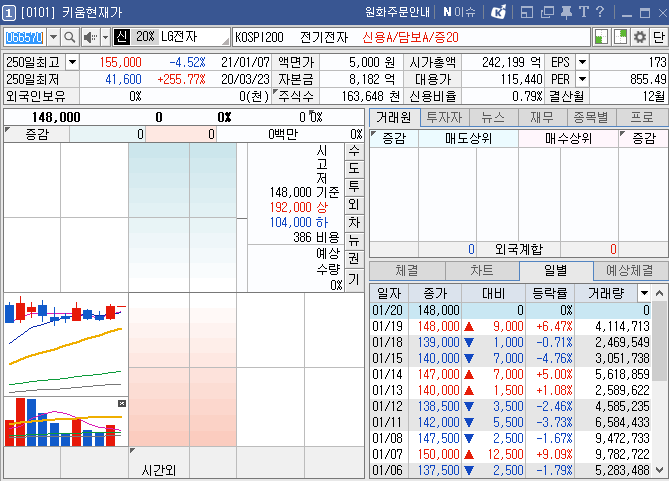Click the duplicate window icon in title bar
The width and height of the screenshot is (669, 481).
[x=547, y=12]
